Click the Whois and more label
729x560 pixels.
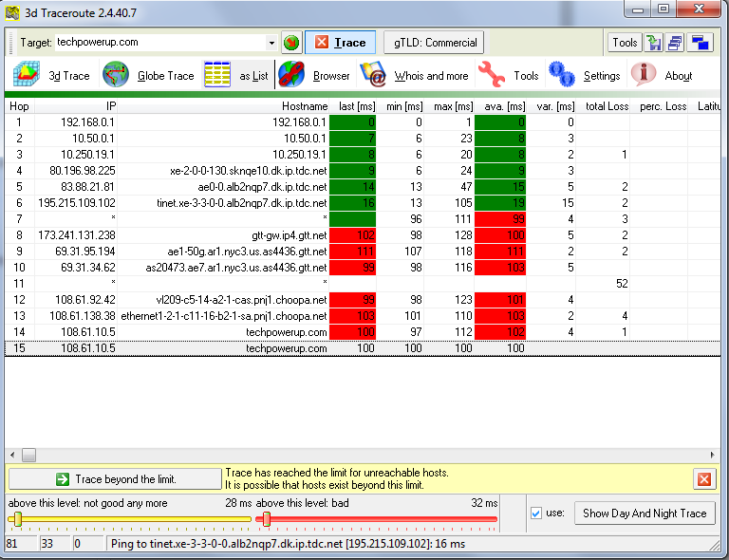(431, 76)
